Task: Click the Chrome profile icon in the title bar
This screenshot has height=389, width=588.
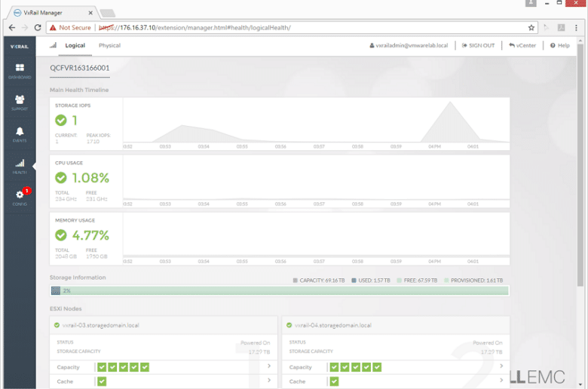Action: [x=531, y=3]
